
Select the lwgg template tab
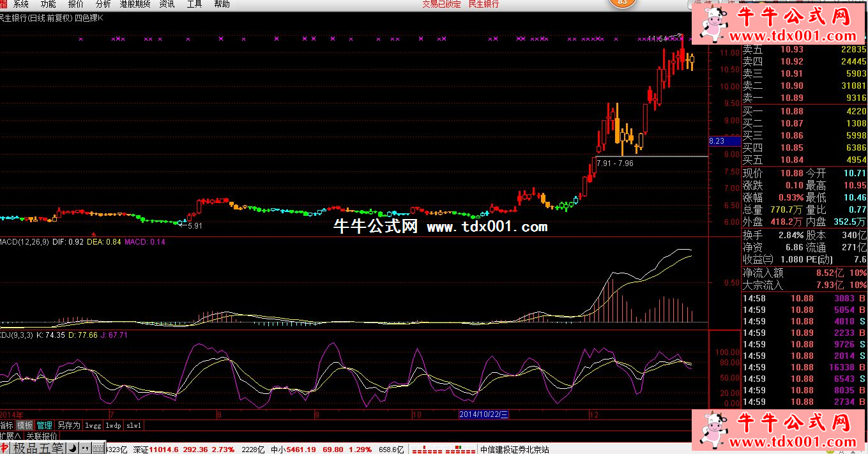(93, 425)
